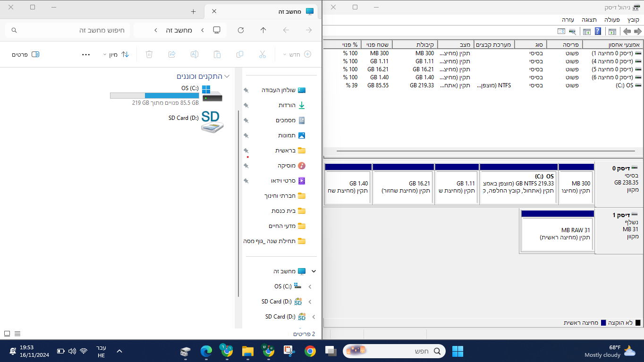Sort by the שטח פנוי column header

coord(377,44)
